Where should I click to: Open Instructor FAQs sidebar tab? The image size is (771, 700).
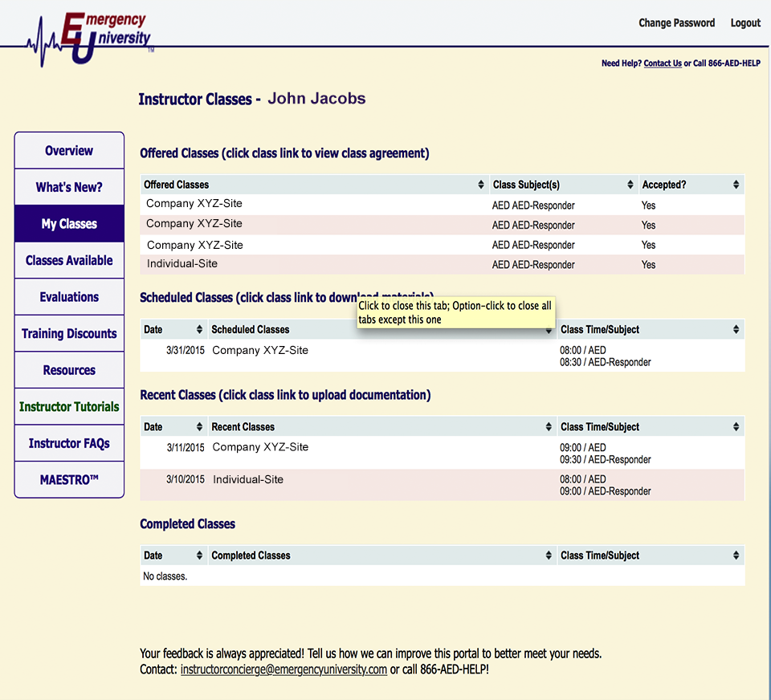pyautogui.click(x=69, y=443)
